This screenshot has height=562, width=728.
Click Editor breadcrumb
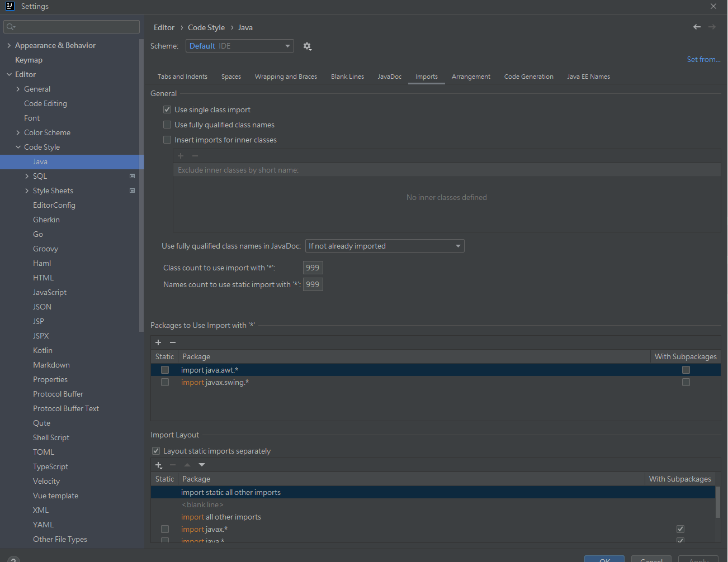pyautogui.click(x=164, y=27)
